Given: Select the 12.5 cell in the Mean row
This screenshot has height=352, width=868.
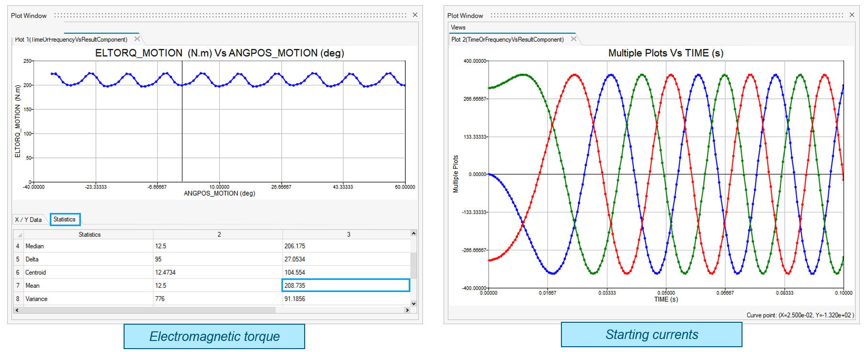Looking at the screenshot, I should [x=218, y=285].
